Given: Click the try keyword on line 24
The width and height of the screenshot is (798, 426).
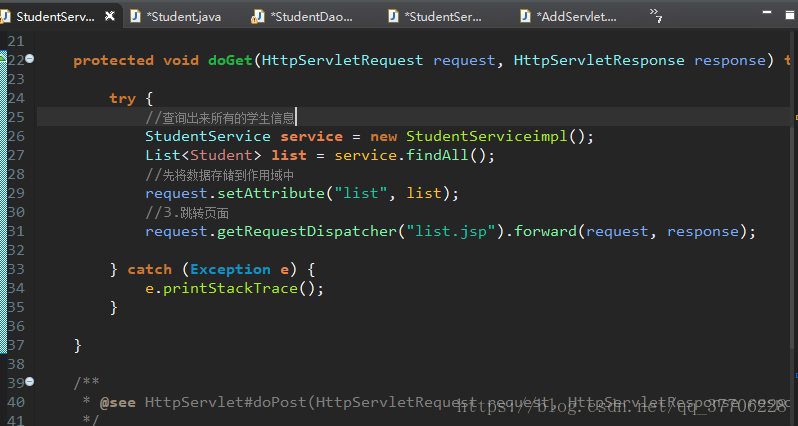Looking at the screenshot, I should (x=123, y=98).
